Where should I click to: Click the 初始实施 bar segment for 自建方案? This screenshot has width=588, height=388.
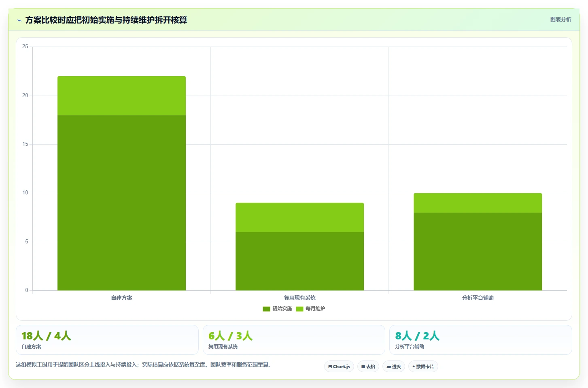121,203
